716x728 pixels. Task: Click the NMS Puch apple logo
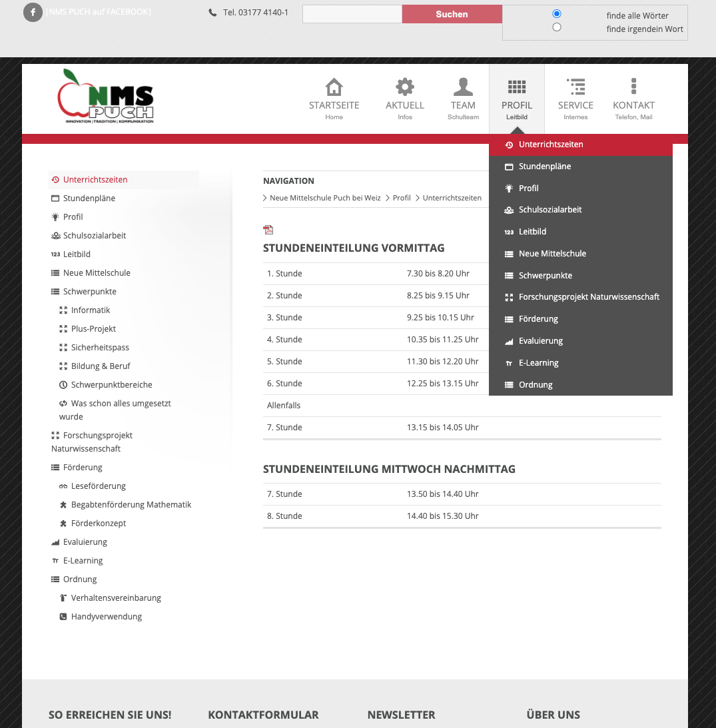coord(105,96)
